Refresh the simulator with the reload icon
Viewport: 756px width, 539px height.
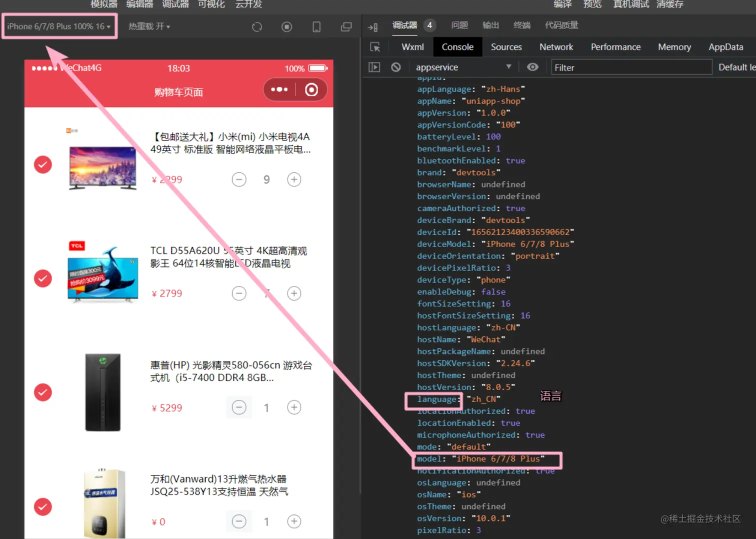257,26
